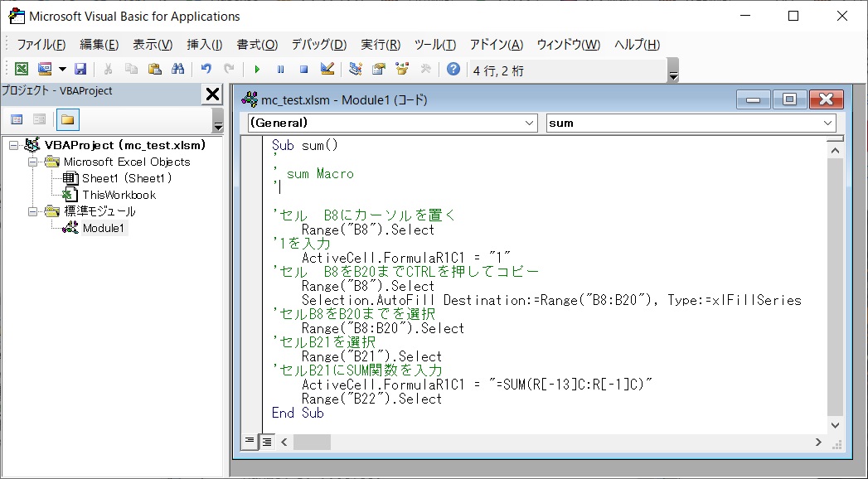Collapse the 標準モジュール folder
The width and height of the screenshot is (868, 479).
point(32,211)
